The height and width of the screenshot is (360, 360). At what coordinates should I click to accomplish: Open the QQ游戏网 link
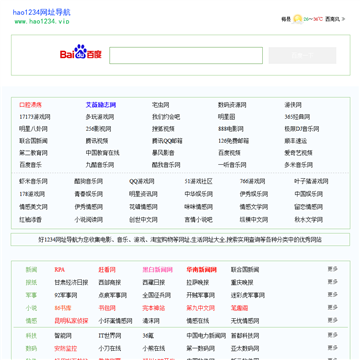point(142,181)
